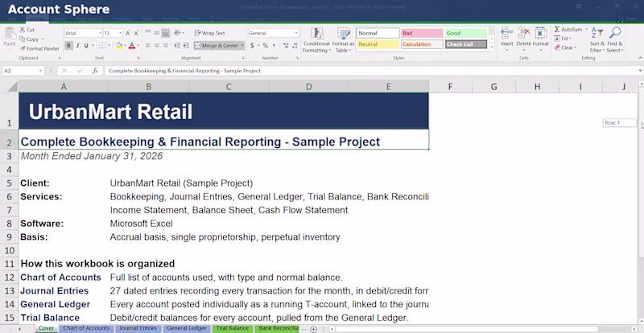Decrease the cell indent
Viewport: 644px width, 333px height.
[176, 46]
